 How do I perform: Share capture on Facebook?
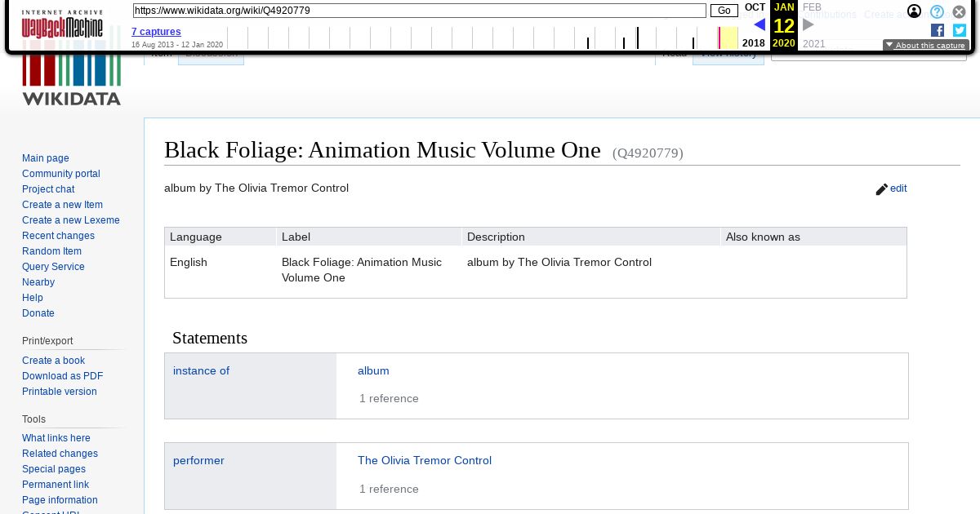[938, 30]
